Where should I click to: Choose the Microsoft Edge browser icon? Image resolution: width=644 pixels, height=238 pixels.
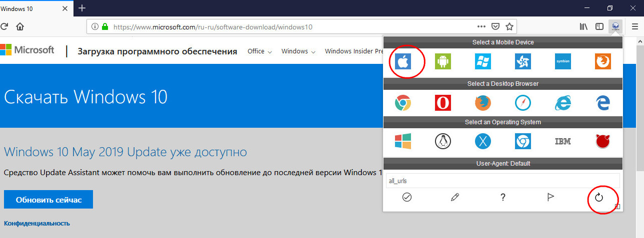pos(603,103)
